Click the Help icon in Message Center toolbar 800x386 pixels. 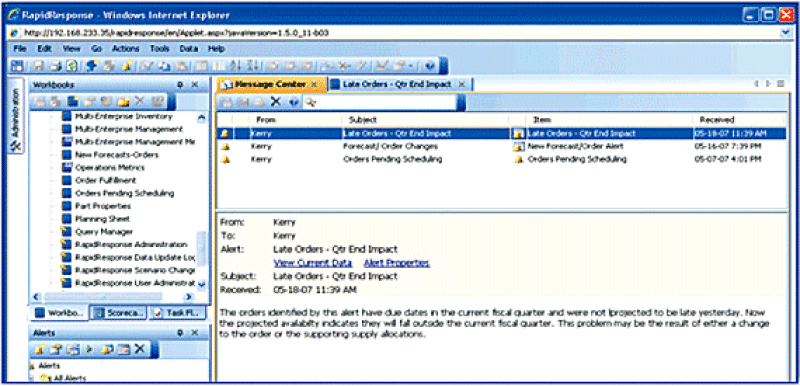294,102
